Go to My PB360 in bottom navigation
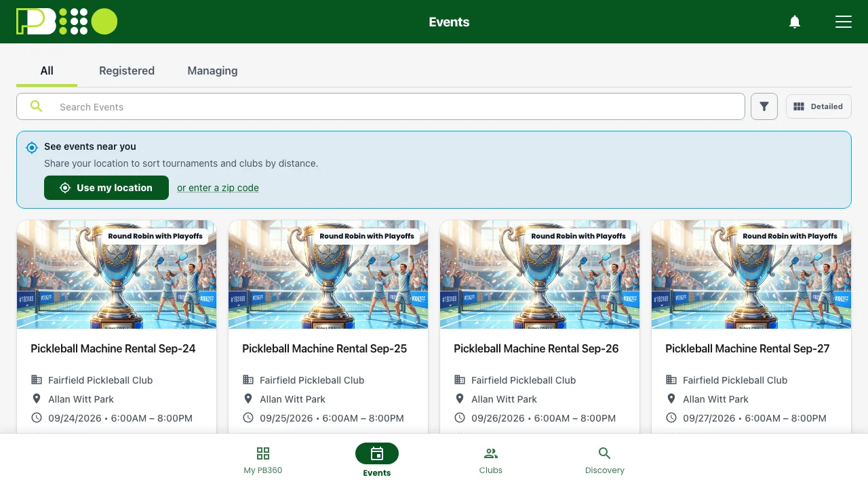 coord(263,460)
